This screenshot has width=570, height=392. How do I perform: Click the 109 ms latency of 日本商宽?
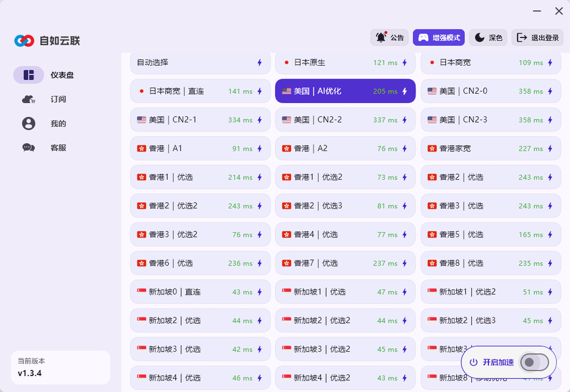pyautogui.click(x=530, y=62)
